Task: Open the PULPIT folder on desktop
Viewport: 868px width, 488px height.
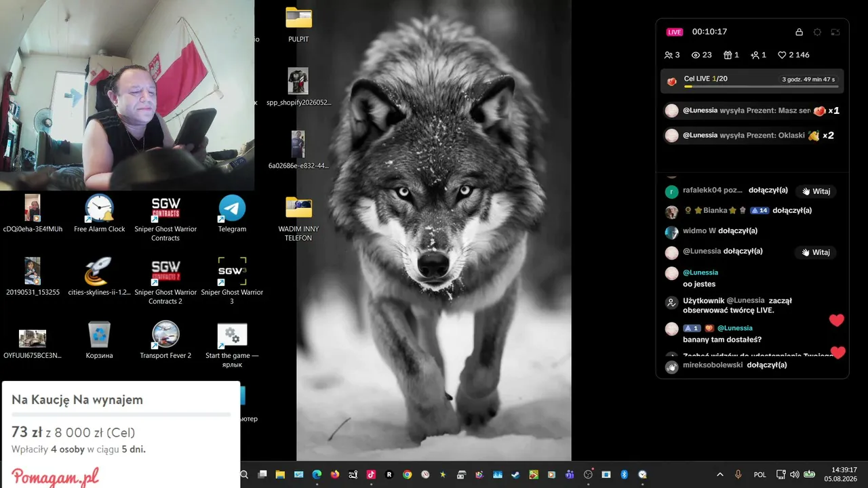Action: click(298, 24)
